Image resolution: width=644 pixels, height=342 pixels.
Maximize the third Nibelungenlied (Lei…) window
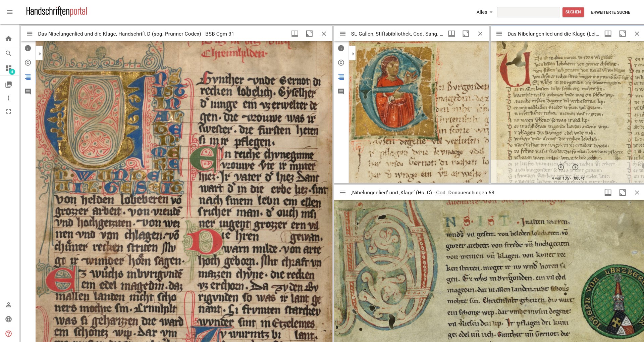pyautogui.click(x=623, y=34)
